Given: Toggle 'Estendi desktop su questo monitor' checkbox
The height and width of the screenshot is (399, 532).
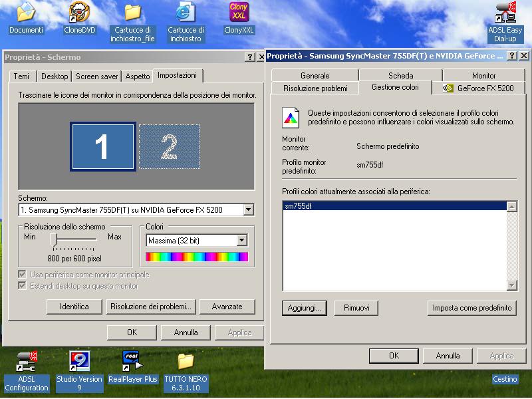Looking at the screenshot, I should (23, 286).
